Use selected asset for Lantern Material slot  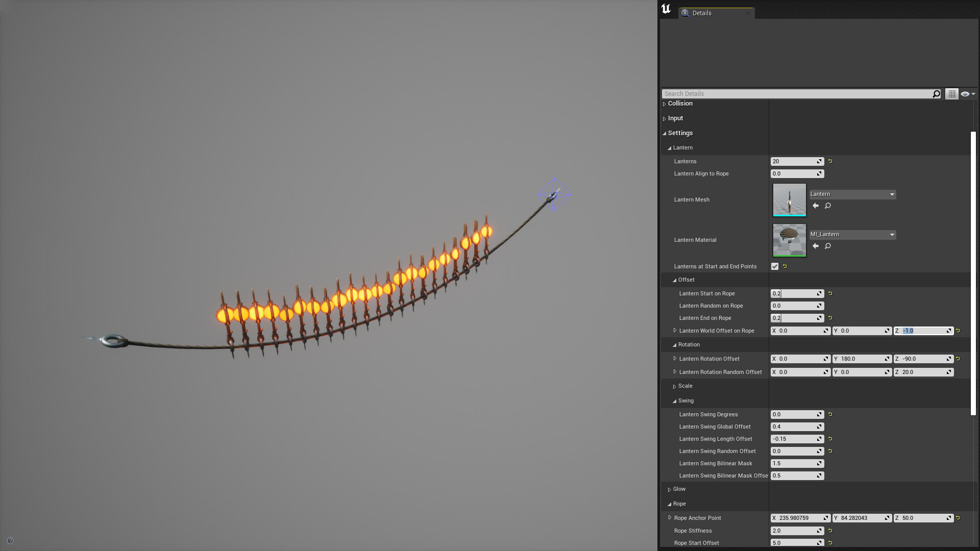[816, 246]
